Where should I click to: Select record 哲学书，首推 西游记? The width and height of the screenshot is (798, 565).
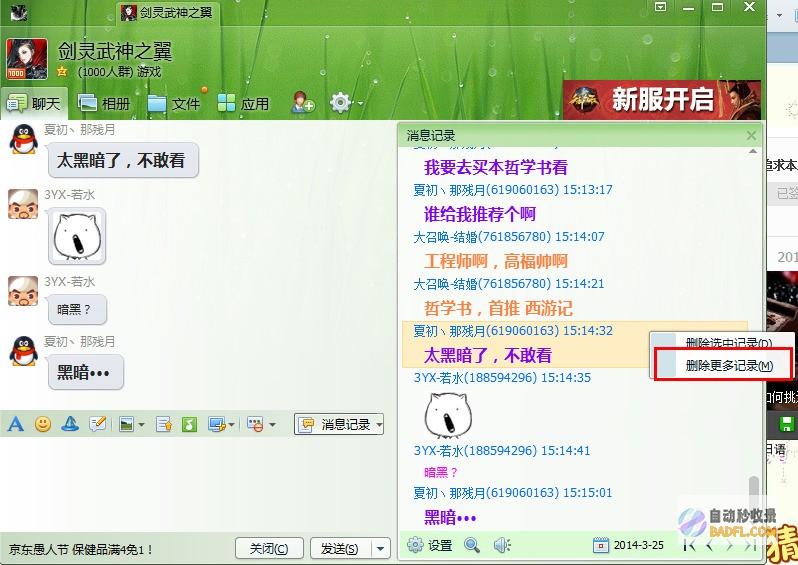click(498, 308)
